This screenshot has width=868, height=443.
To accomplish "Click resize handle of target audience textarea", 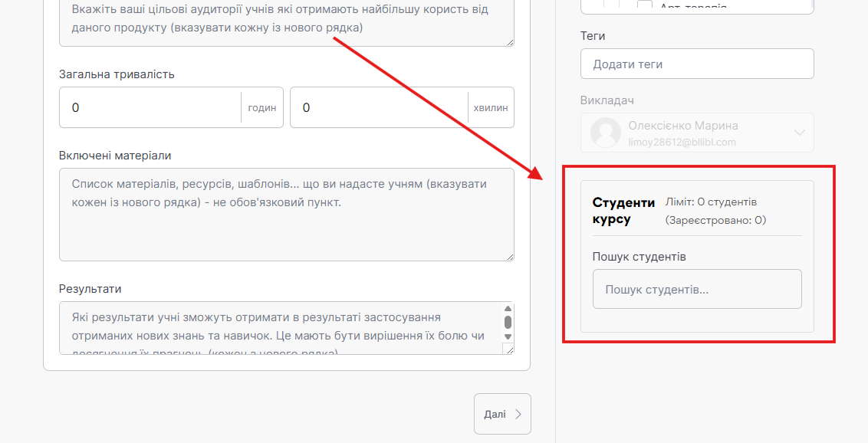I will (508, 41).
